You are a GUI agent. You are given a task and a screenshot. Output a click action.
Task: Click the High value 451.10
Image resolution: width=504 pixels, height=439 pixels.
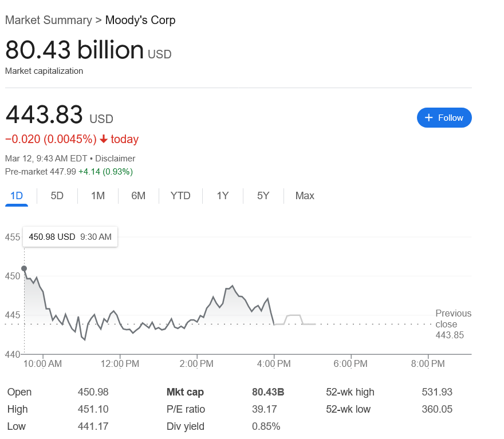click(93, 409)
